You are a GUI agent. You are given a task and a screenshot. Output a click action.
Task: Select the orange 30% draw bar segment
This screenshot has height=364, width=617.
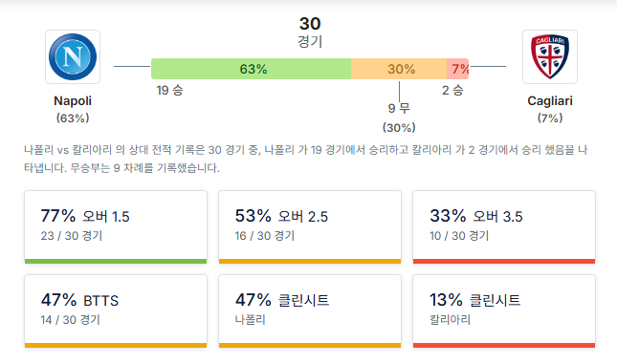point(399,69)
